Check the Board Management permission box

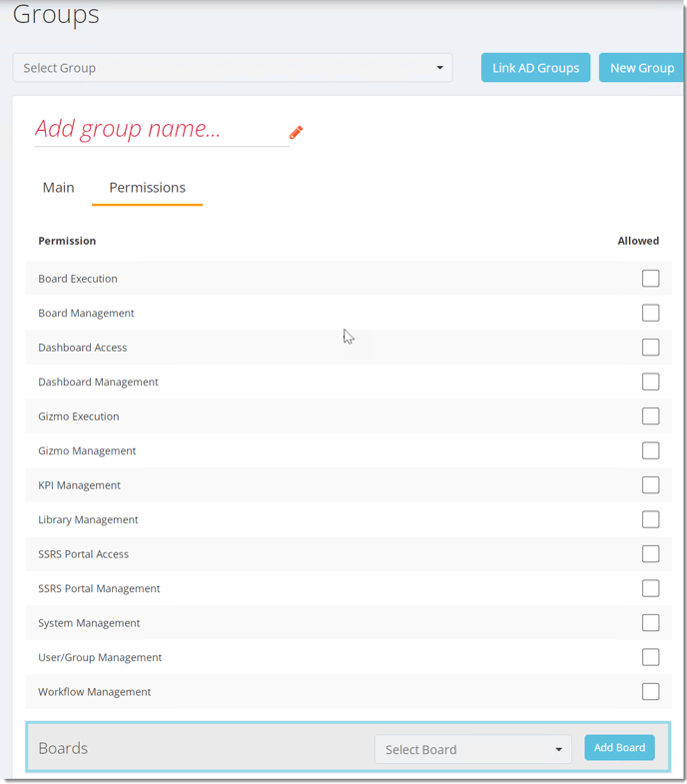(650, 313)
